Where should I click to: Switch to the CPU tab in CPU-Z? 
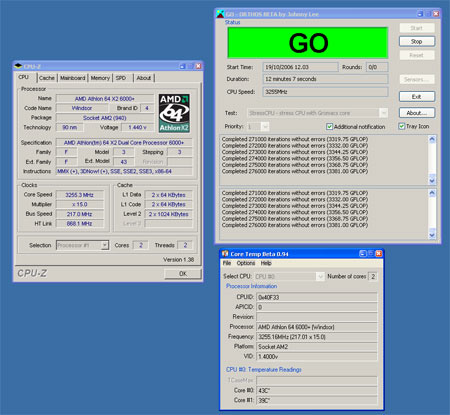tap(23, 77)
